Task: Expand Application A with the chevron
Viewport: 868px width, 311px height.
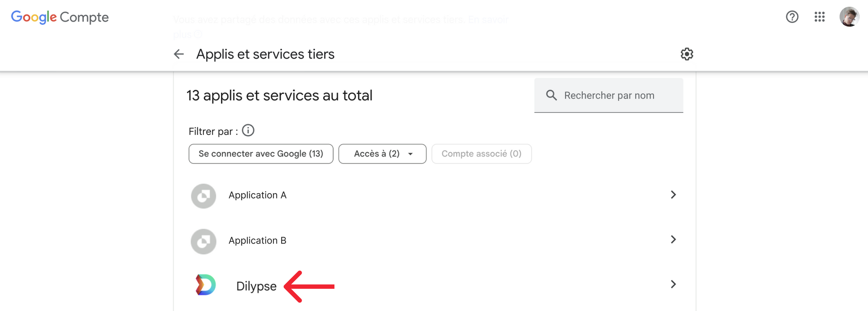Action: point(673,195)
